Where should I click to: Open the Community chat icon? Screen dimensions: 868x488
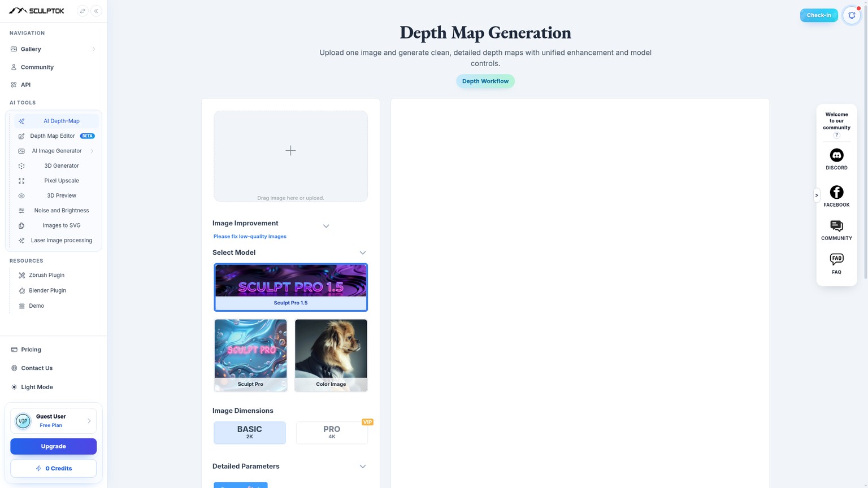pos(837,226)
